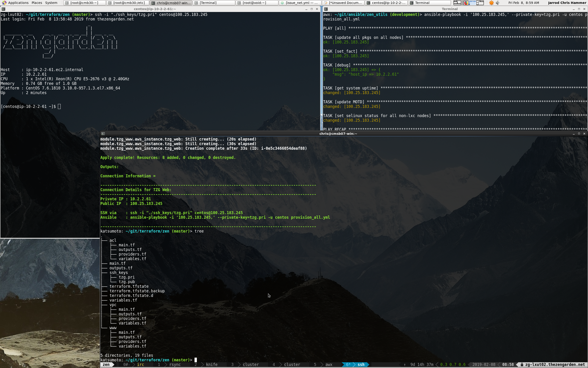Switch to plain Terminal taskbar window
588x368 pixels.
tap(430, 3)
